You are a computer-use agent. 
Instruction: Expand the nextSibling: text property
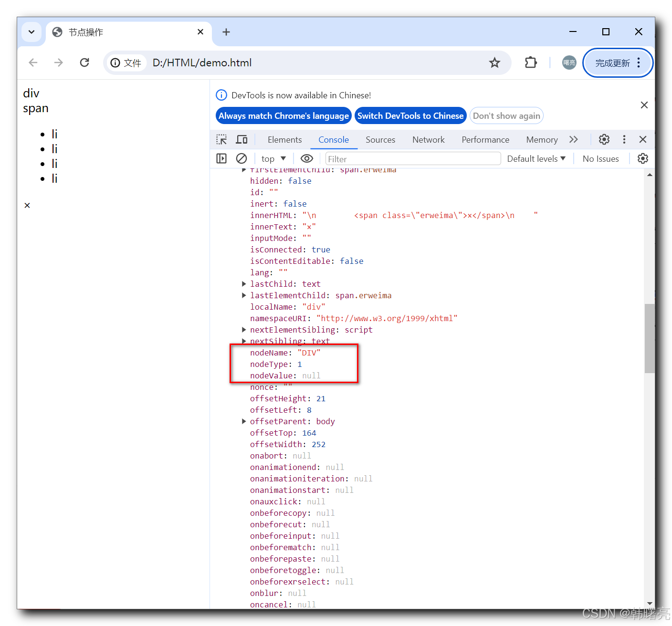[x=244, y=341]
